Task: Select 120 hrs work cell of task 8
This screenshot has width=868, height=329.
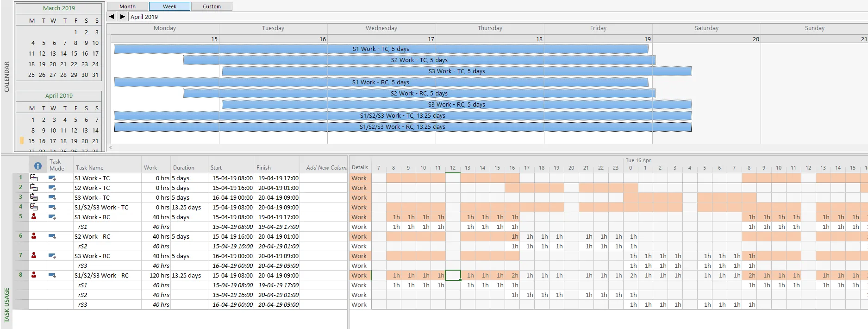Action: pyautogui.click(x=156, y=275)
